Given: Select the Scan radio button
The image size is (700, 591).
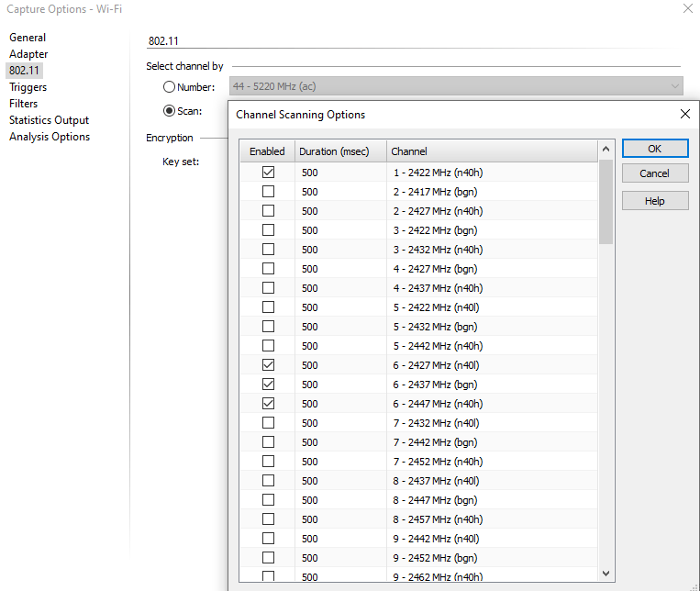Looking at the screenshot, I should (x=169, y=111).
